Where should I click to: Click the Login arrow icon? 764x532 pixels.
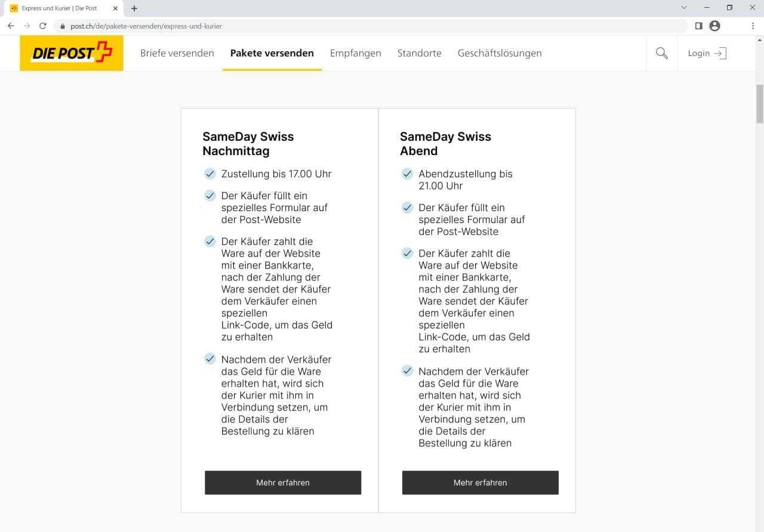[720, 53]
